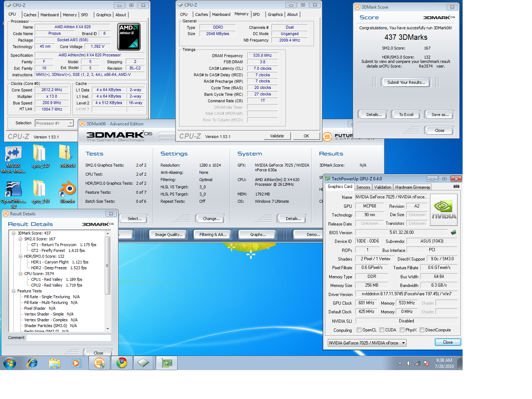Toggle the CUDA checkbox in GPU-Z
The width and height of the screenshot is (532, 399).
(382, 330)
